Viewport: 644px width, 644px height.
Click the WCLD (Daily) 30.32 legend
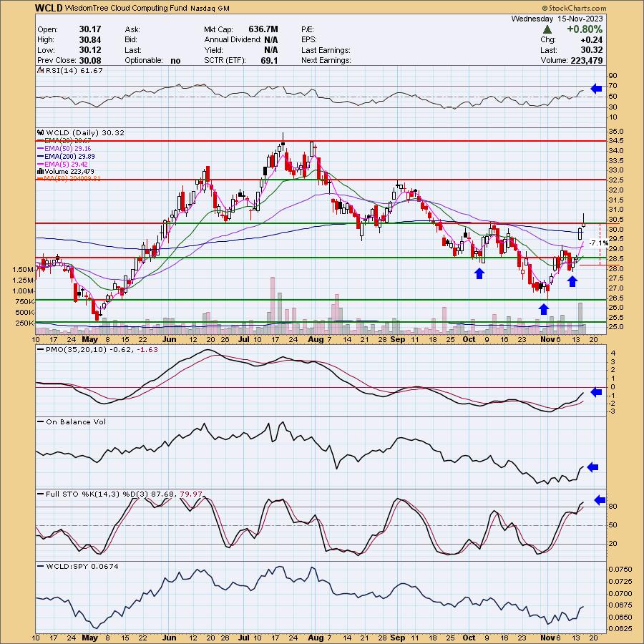pyautogui.click(x=85, y=132)
